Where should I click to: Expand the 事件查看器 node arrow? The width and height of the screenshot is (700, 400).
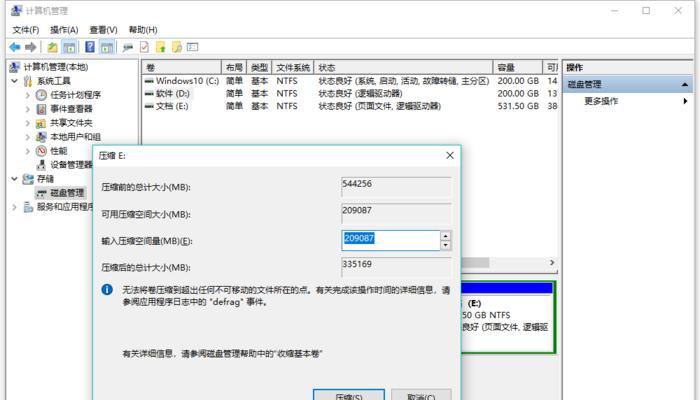point(28,109)
